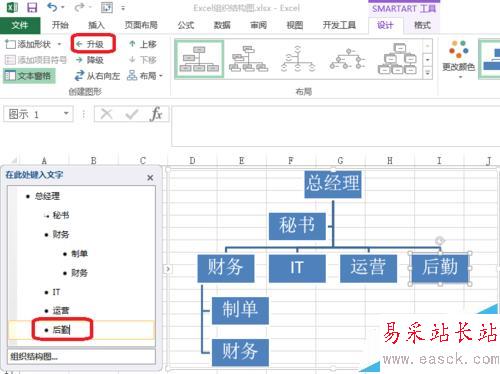Click the Enter checkmark formula bar icon
Screen dimensions: 500x374
(131, 114)
